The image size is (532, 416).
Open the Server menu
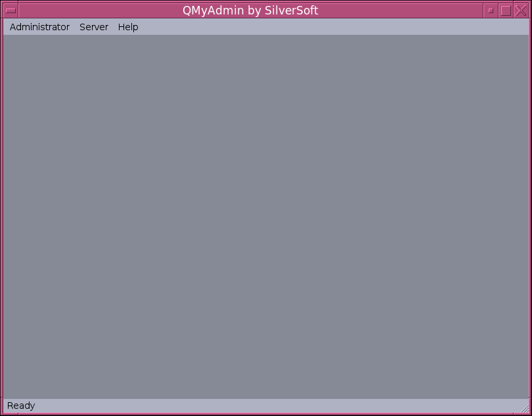click(94, 27)
